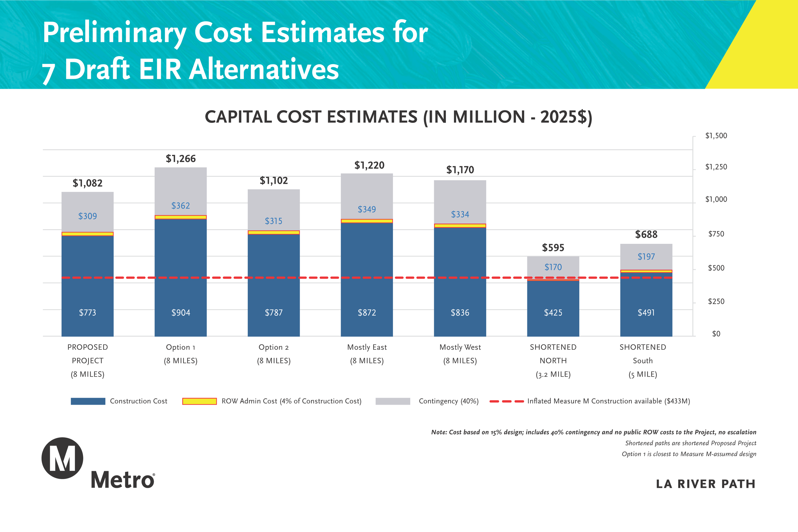Viewport: 798px width, 532px height.
Task: Click the $0 y-axis tick label
Action: coord(716,334)
